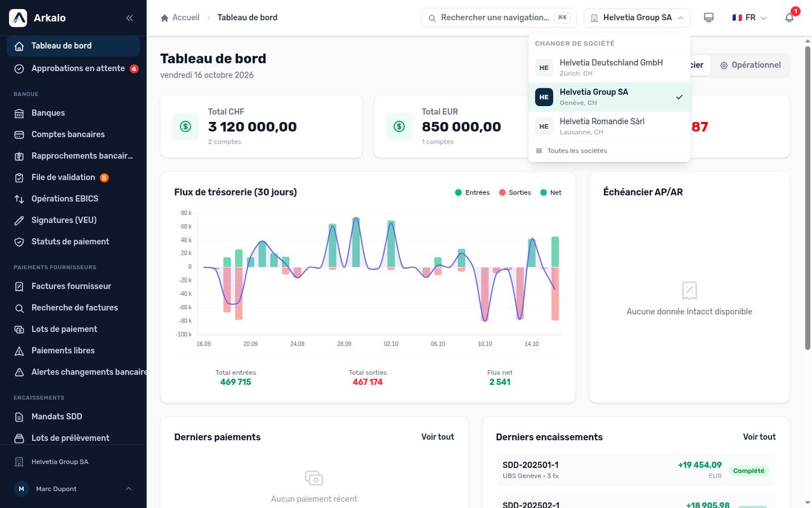Click the Total EUR dollar icon
The height and width of the screenshot is (508, 812).
pos(399,126)
